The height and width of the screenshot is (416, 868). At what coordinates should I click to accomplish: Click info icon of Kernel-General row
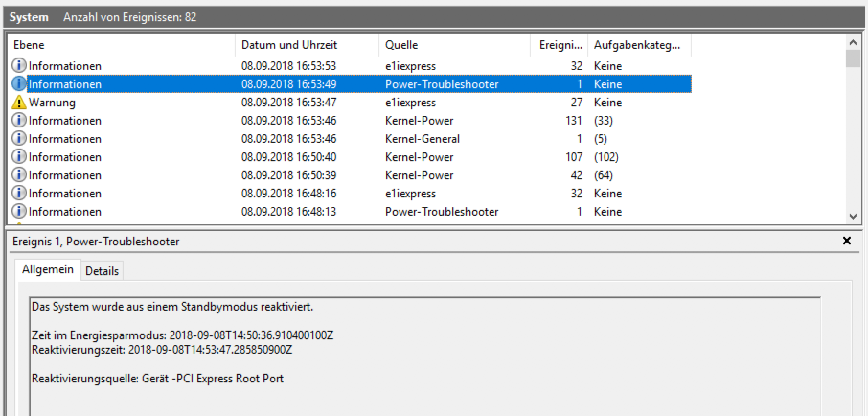pos(19,138)
